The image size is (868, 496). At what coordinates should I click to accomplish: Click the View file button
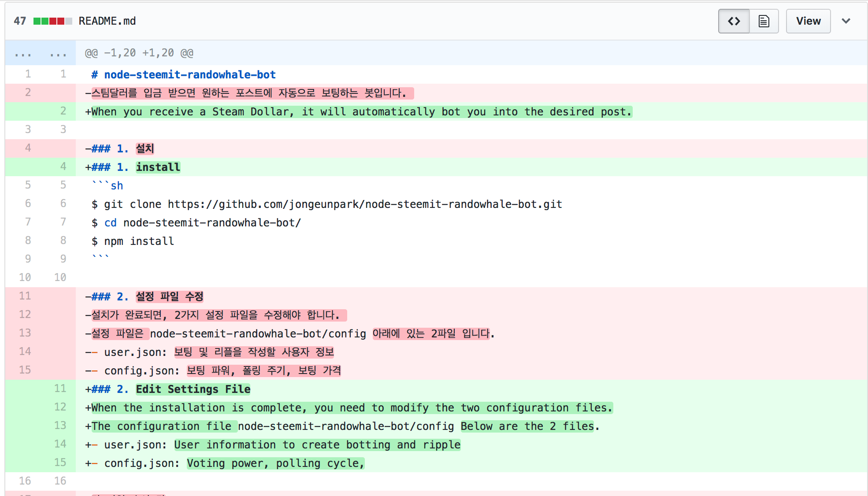tap(808, 21)
